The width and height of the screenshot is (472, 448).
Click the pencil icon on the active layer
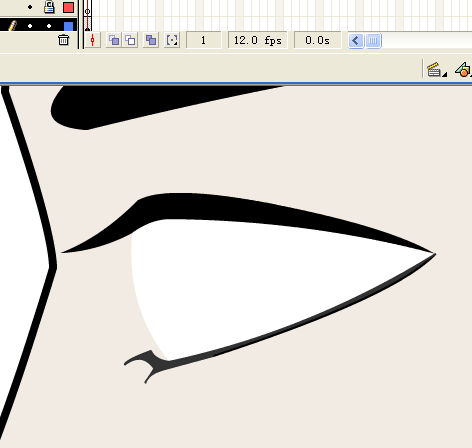coord(12,26)
